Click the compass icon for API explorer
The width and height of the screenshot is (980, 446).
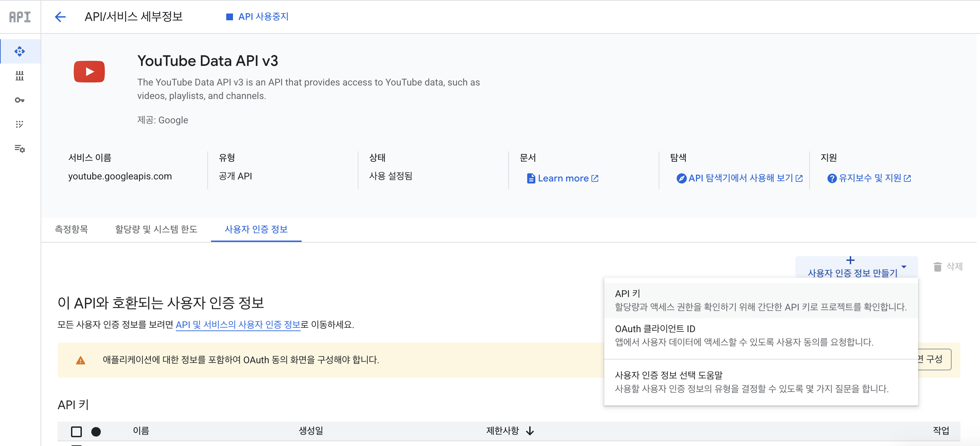coord(681,178)
